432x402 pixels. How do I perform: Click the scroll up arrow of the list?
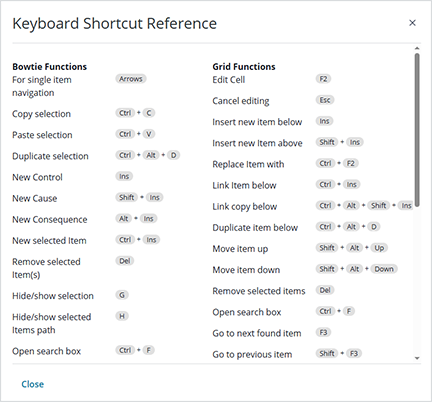[x=417, y=49]
